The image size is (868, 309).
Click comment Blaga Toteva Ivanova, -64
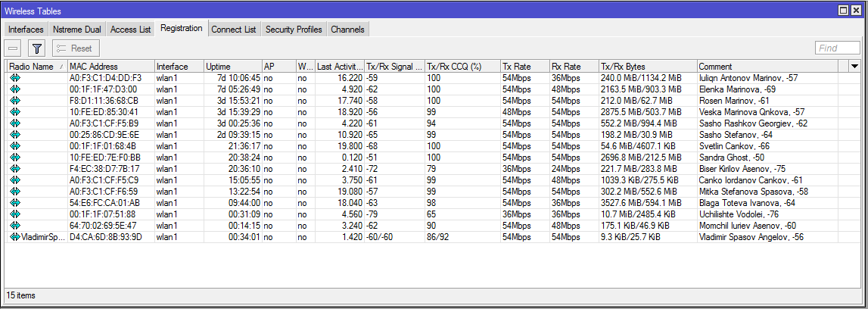coord(748,203)
